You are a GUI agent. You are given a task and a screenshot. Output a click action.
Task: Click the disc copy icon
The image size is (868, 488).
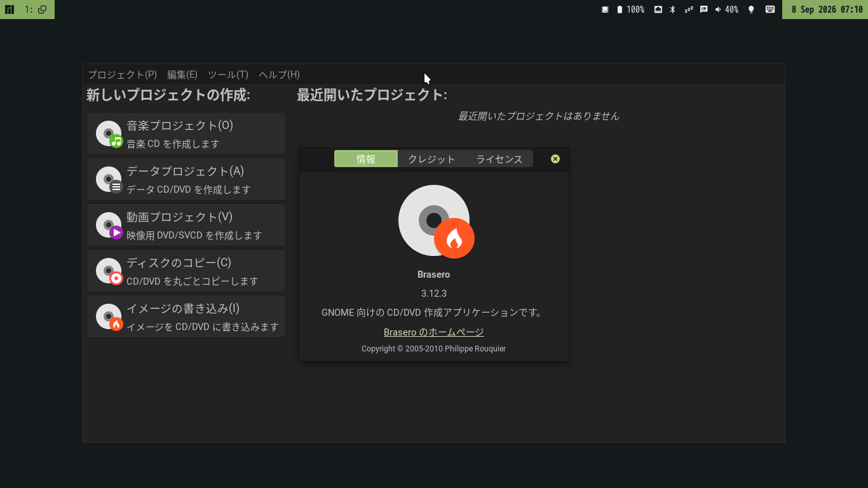point(109,271)
